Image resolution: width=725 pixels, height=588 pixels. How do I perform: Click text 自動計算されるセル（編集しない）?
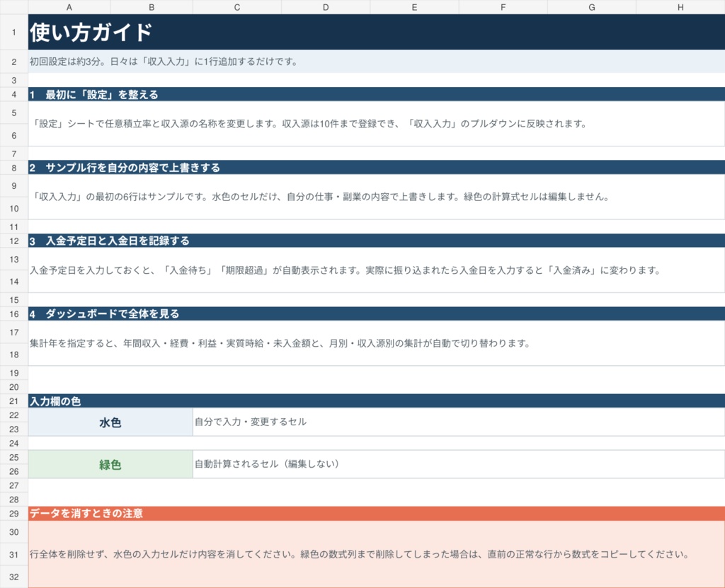[x=267, y=463]
